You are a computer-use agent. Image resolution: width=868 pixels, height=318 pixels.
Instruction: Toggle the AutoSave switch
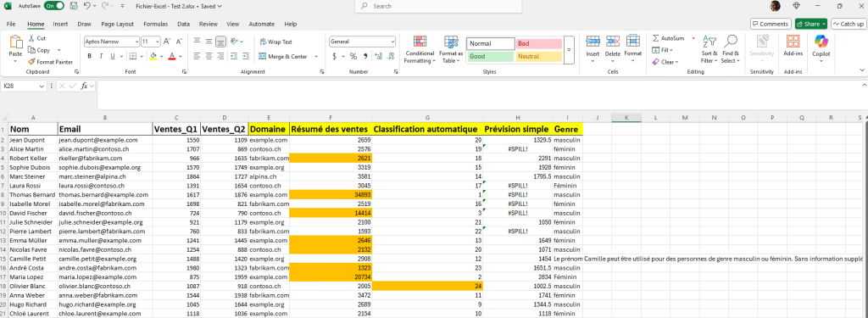53,6
